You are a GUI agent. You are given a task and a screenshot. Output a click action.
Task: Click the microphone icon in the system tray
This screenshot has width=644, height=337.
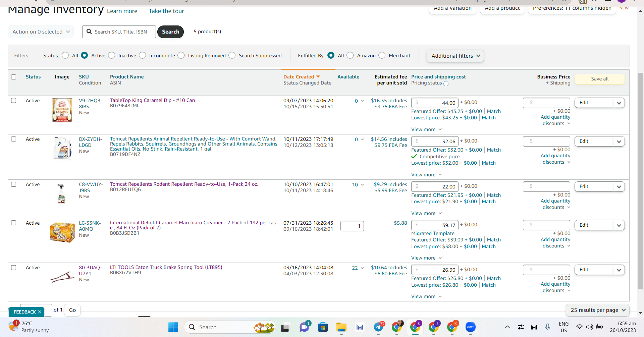coord(548,327)
